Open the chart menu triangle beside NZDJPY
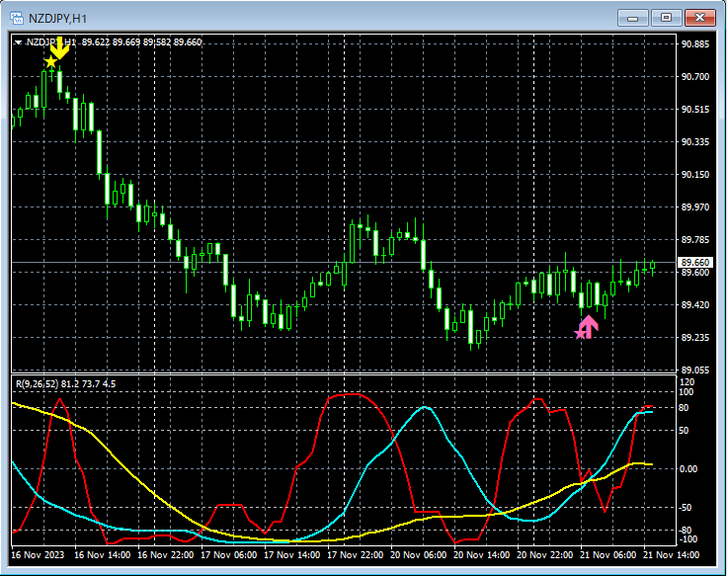Viewport: 728px width, 576px height. pos(18,42)
